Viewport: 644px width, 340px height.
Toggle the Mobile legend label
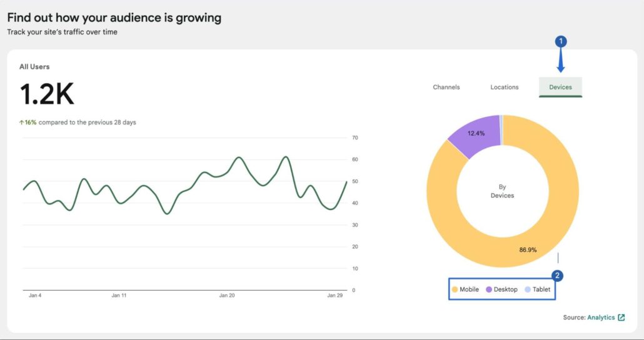point(469,289)
